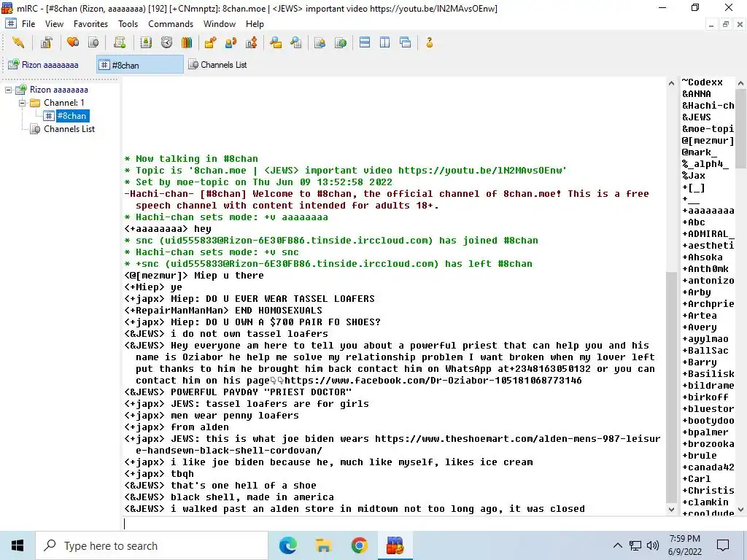Select +Arby in the nicklist
The height and width of the screenshot is (560, 747).
[697, 292]
